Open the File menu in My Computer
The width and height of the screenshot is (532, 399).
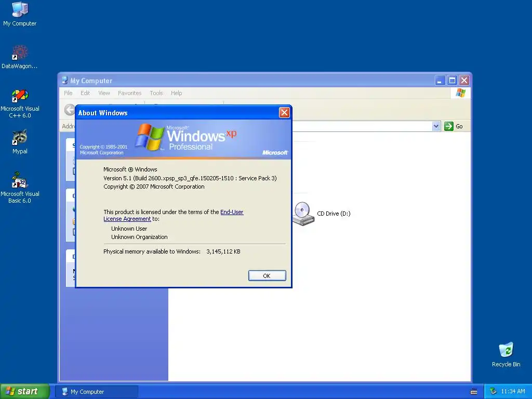pyautogui.click(x=68, y=93)
